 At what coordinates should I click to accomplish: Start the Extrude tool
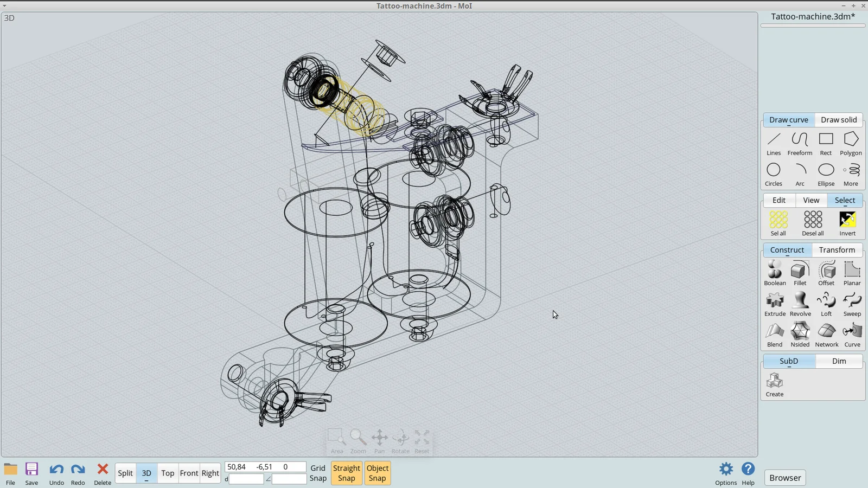point(775,303)
